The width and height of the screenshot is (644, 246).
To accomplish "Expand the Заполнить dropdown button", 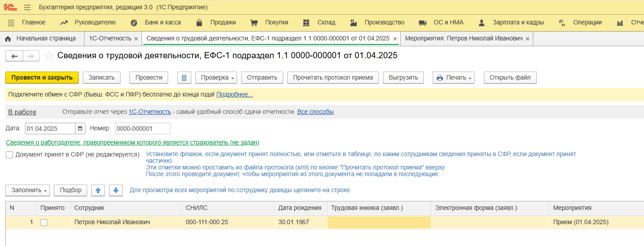I will click(28, 190).
